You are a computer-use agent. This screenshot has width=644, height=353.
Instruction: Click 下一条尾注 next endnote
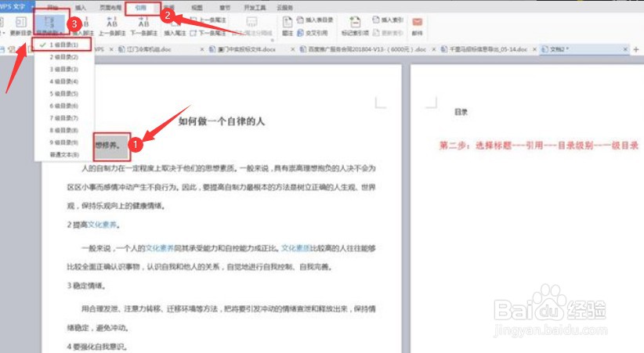[208, 33]
